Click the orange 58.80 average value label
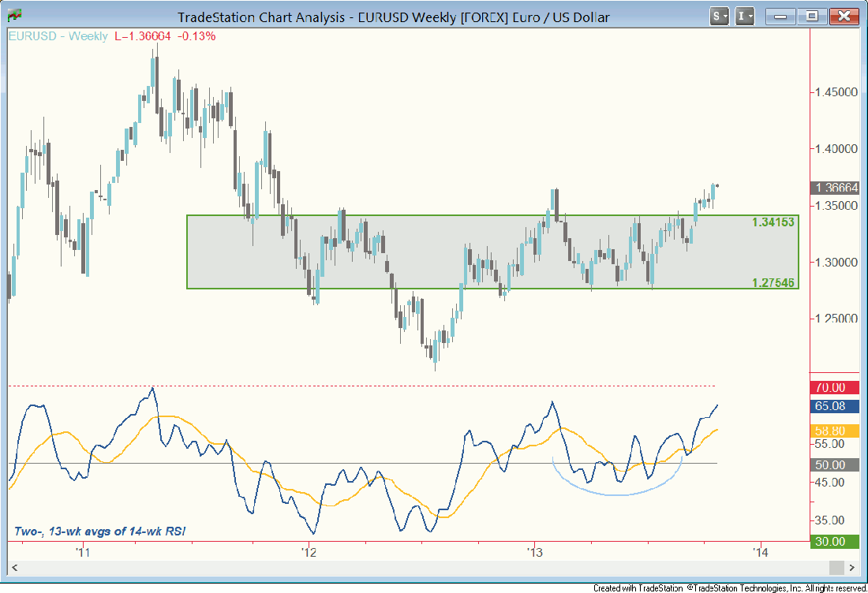 point(833,431)
